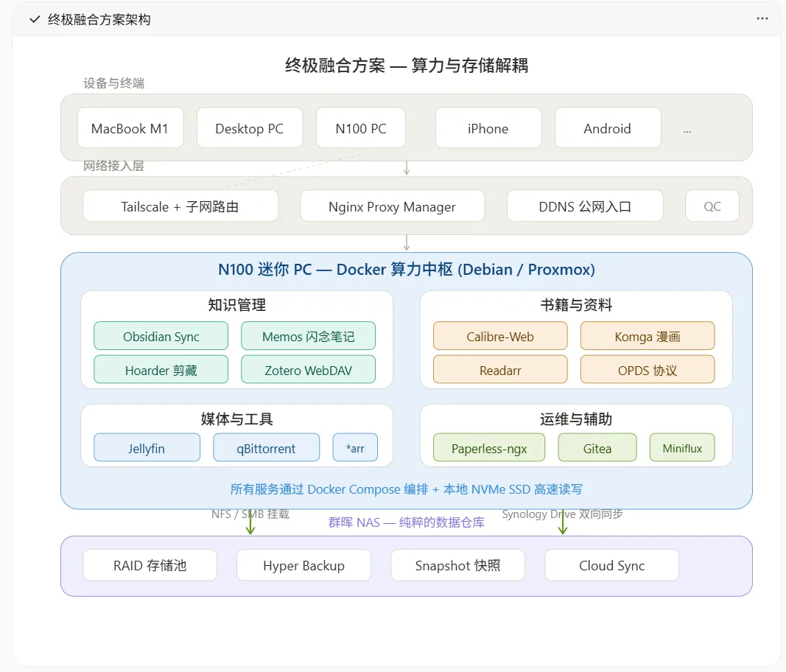The height and width of the screenshot is (672, 786).
Task: Select the Calibre-Web service box
Action: (x=500, y=336)
